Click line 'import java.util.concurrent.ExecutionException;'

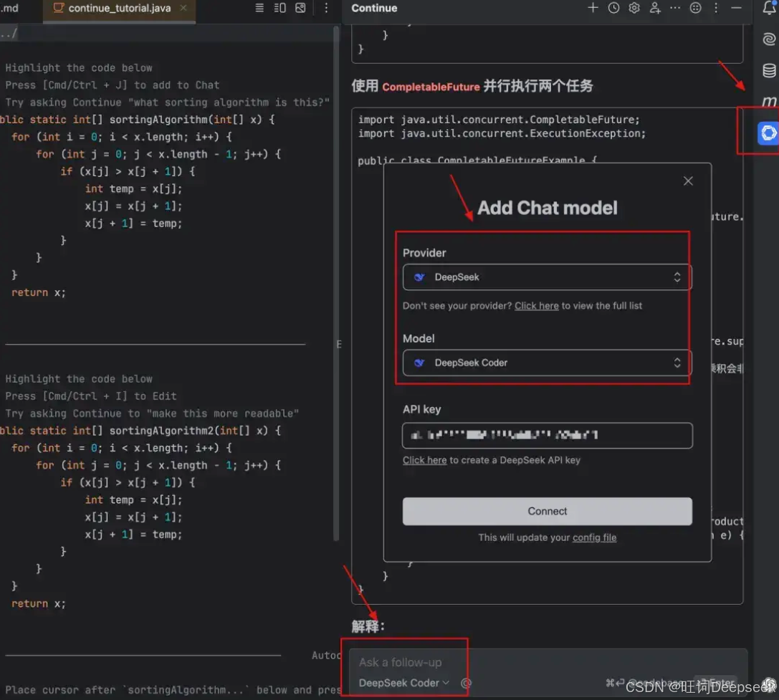click(502, 134)
